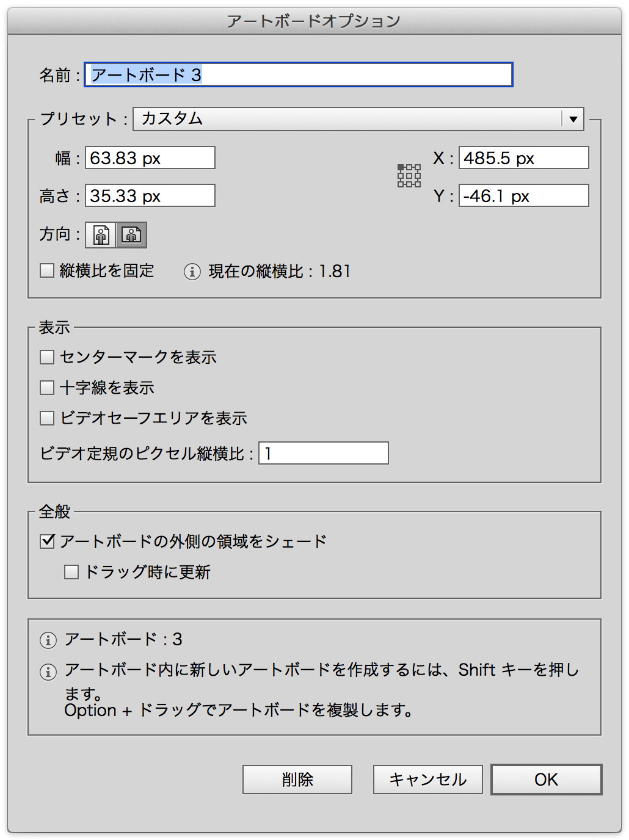Viewport: 629px width, 840px height.
Task: Click the Y position input field
Action: tap(524, 195)
